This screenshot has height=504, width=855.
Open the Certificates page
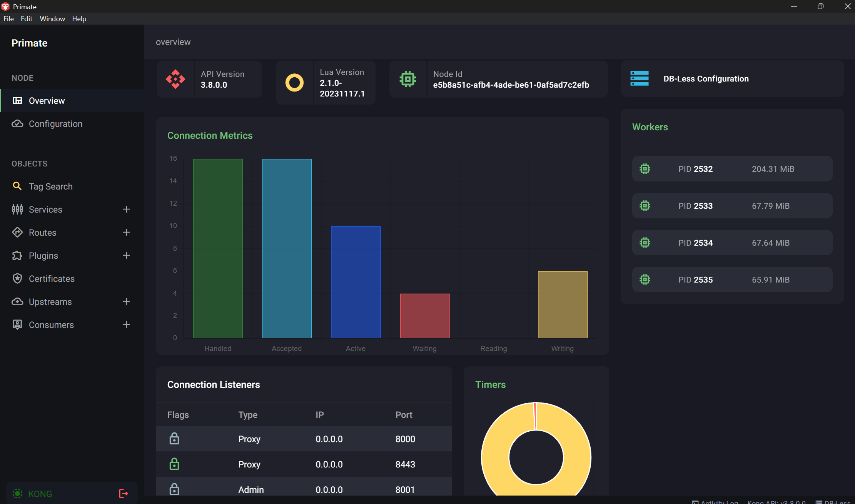(52, 278)
